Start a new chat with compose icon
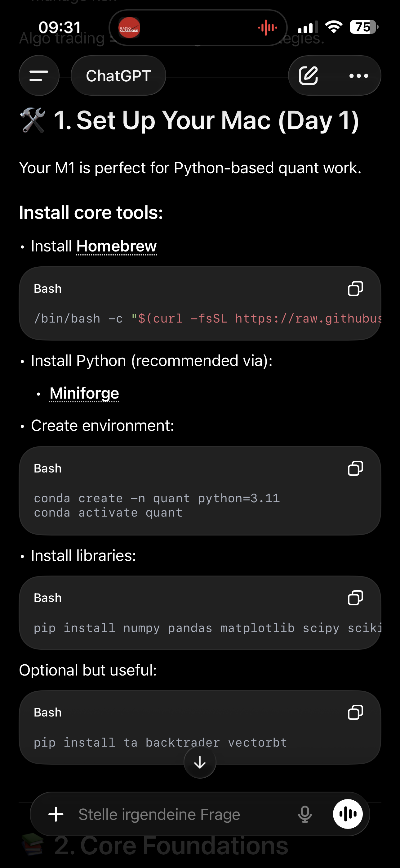400x868 pixels. coord(309,75)
